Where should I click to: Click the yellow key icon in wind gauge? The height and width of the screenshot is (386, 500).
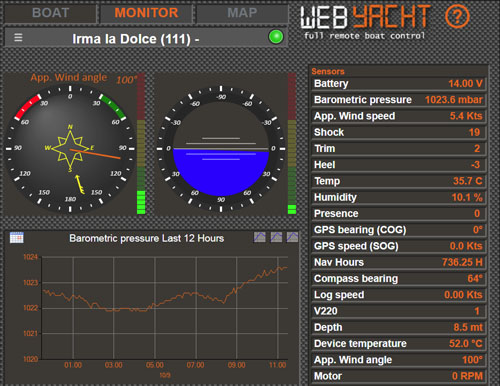pos(79,184)
